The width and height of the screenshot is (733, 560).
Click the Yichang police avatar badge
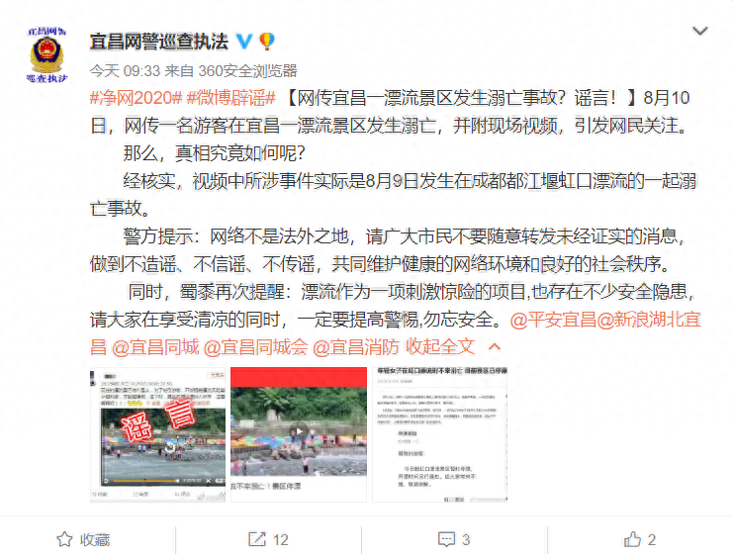tap(46, 54)
